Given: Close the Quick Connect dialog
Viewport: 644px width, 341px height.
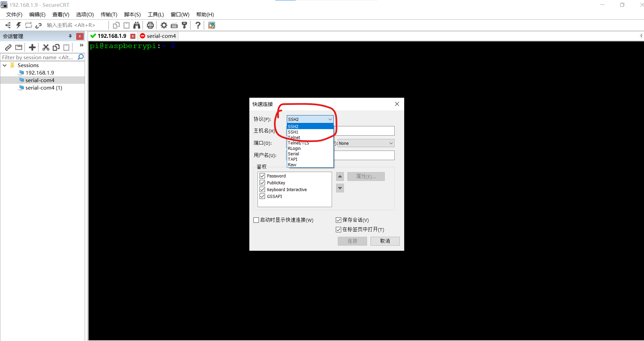Looking at the screenshot, I should click(397, 104).
